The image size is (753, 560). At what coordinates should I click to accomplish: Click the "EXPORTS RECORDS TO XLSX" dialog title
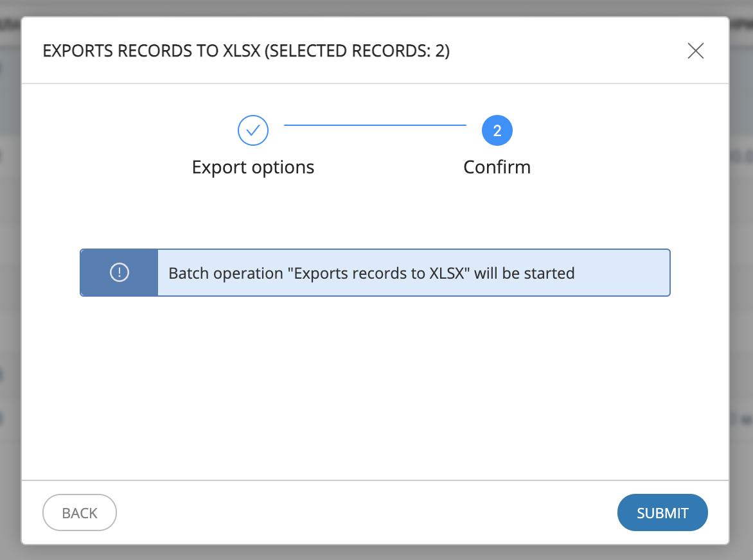151,51
